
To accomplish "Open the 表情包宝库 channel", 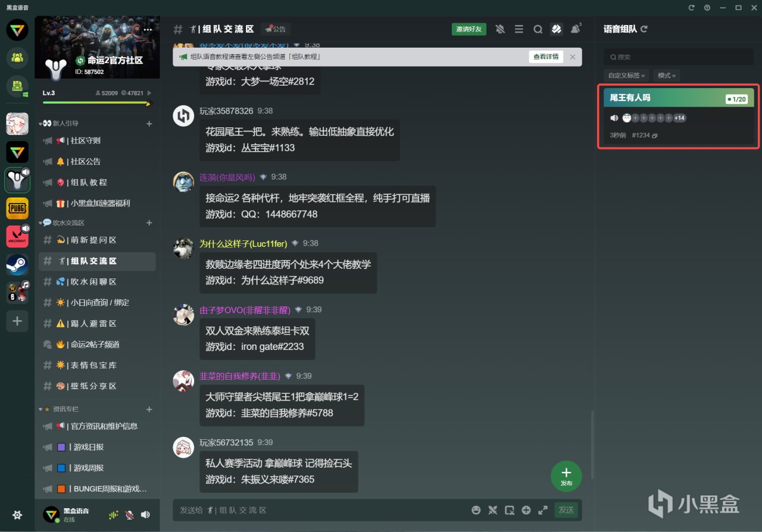I will point(97,365).
